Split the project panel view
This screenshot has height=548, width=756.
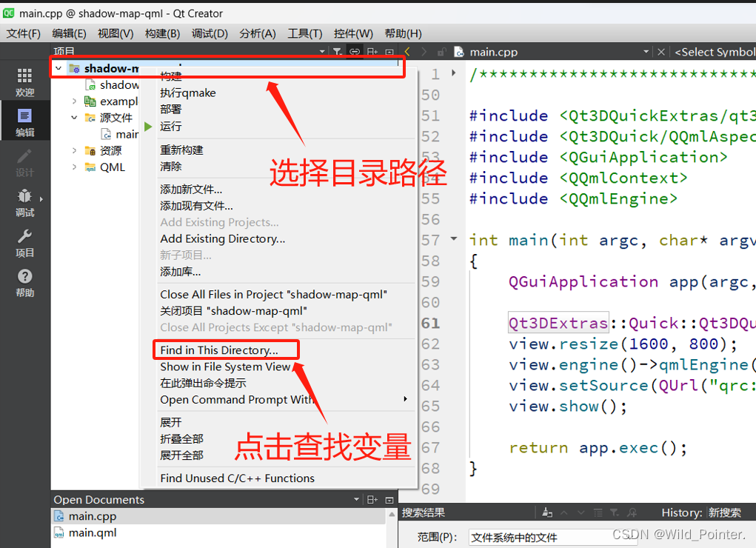coord(372,52)
